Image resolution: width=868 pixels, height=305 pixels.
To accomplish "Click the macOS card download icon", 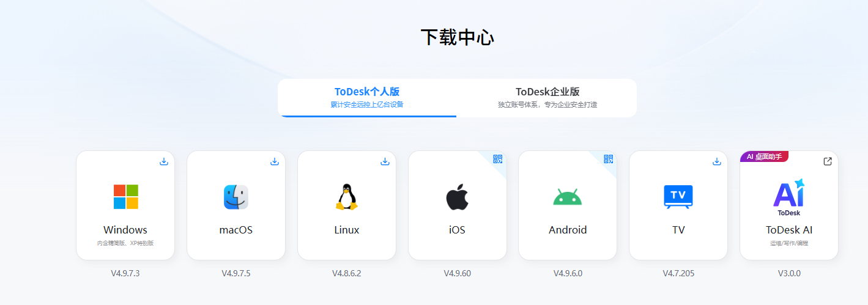I will pyautogui.click(x=274, y=161).
